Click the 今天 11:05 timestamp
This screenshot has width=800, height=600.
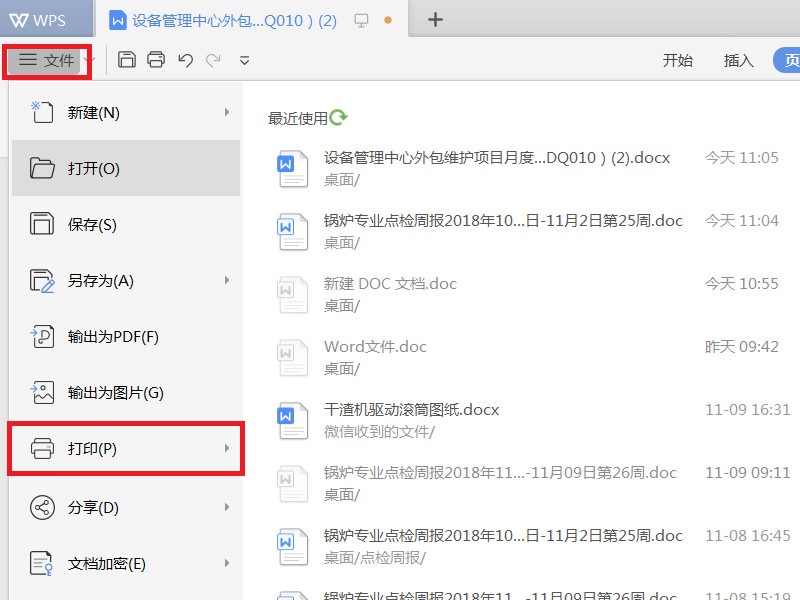[742, 158]
